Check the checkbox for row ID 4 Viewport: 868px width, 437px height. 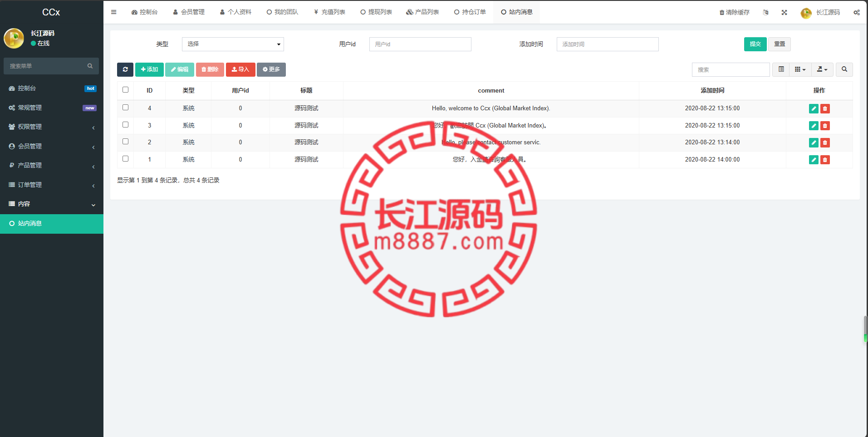(x=126, y=108)
